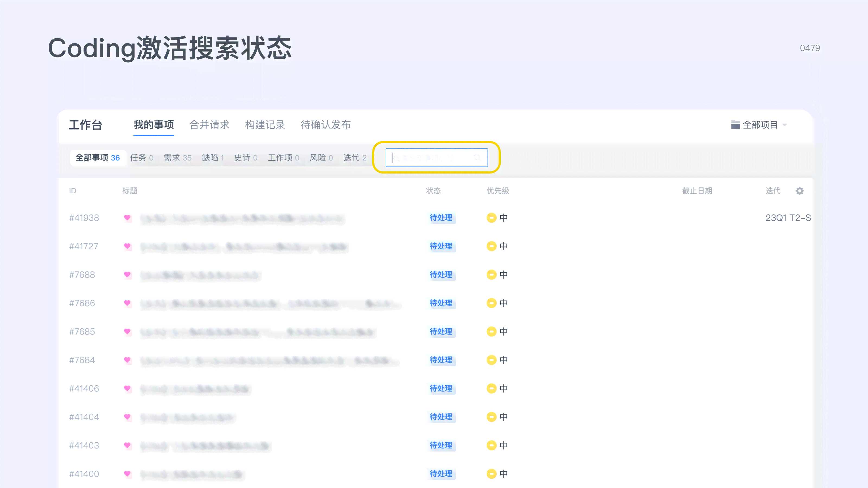
Task: Click the heart icon in row #7684
Action: point(127,360)
